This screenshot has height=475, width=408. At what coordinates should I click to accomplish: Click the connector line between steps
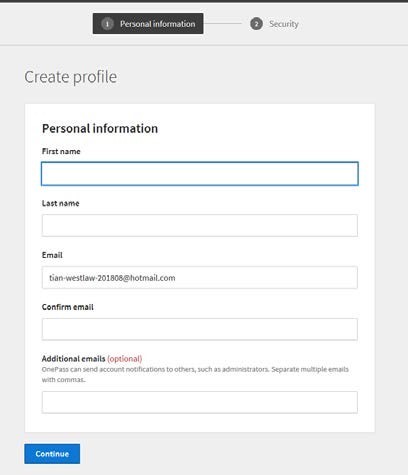tap(222, 24)
